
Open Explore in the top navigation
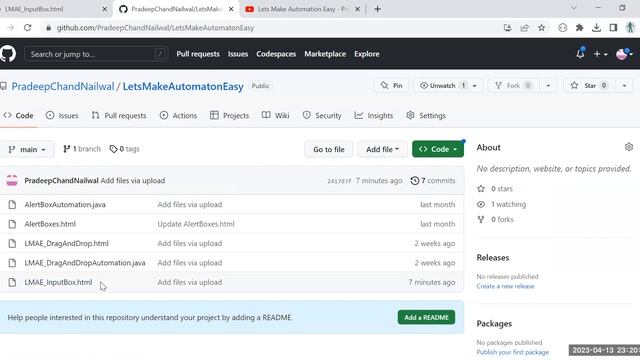367,54
